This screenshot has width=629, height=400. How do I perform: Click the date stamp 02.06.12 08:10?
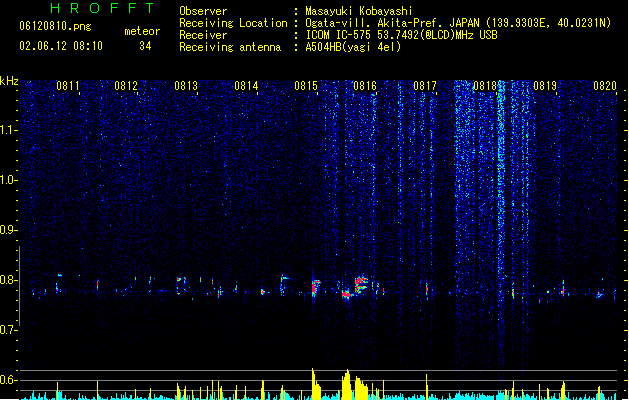tap(61, 46)
